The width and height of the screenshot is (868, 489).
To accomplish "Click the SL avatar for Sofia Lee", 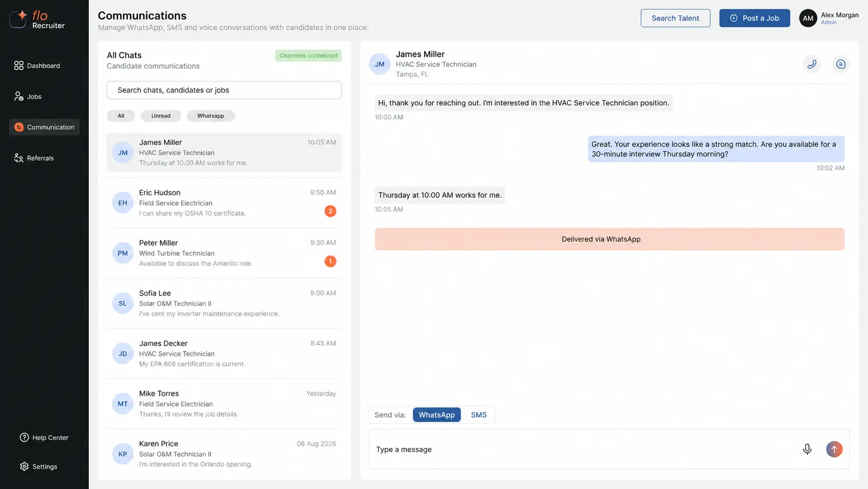I will point(123,303).
